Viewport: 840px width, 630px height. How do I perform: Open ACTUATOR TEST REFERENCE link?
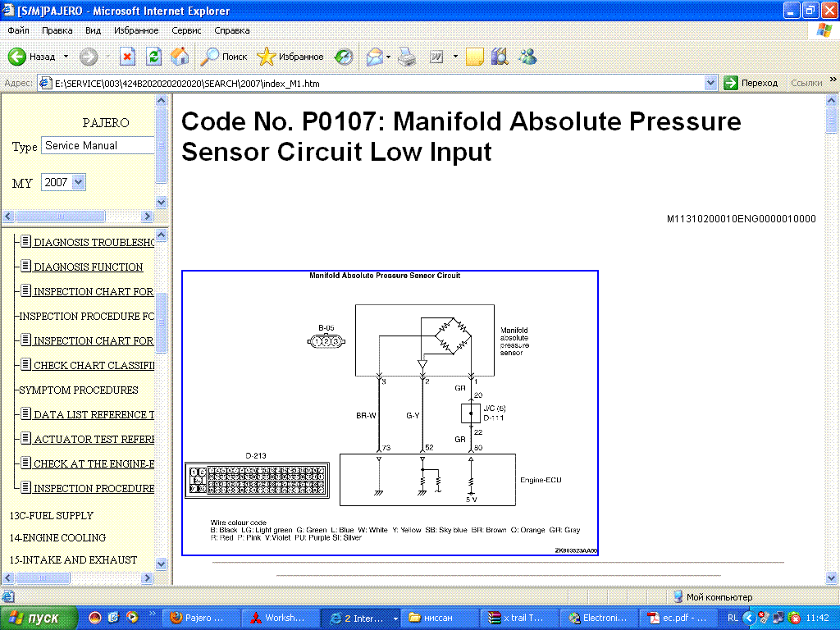click(x=94, y=440)
